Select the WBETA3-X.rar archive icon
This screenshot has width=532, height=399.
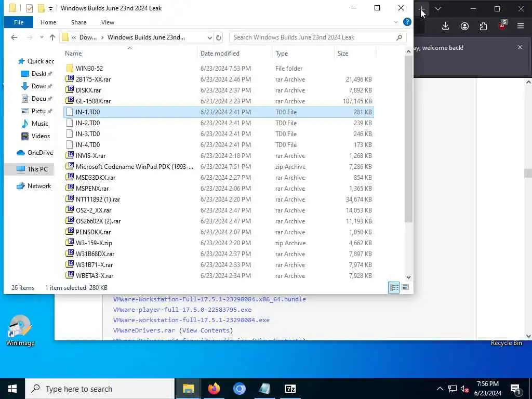(x=70, y=275)
